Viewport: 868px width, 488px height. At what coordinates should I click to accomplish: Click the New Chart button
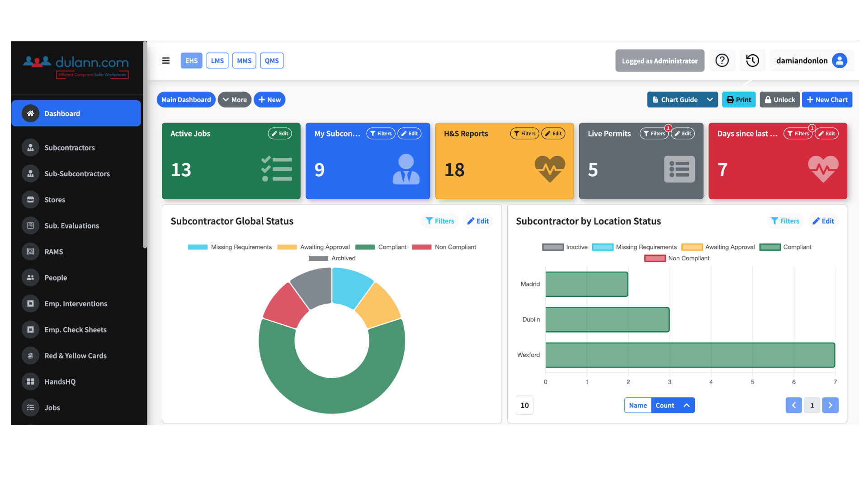pyautogui.click(x=827, y=100)
